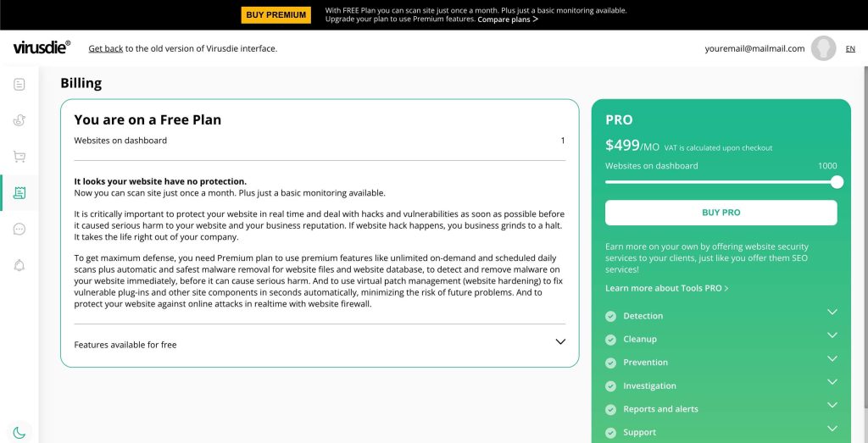The width and height of the screenshot is (868, 443).
Task: Open the chat bubble support icon
Action: (19, 229)
